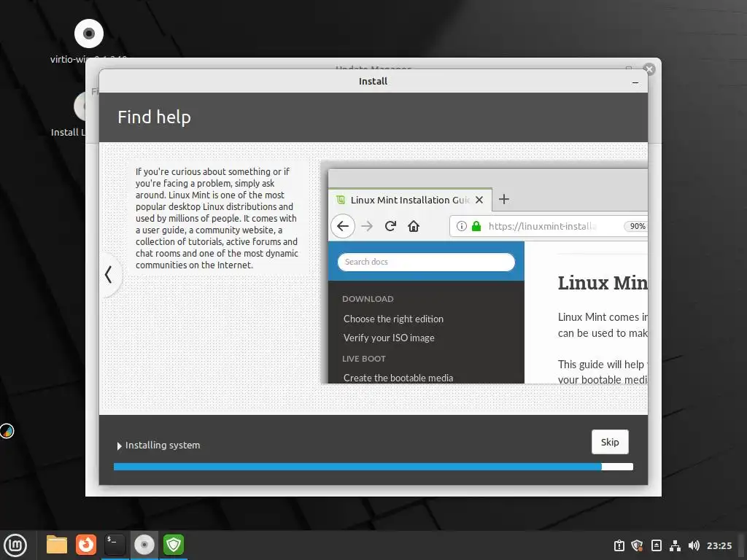The width and height of the screenshot is (747, 560).
Task: Minimize the Install window
Action: click(635, 82)
